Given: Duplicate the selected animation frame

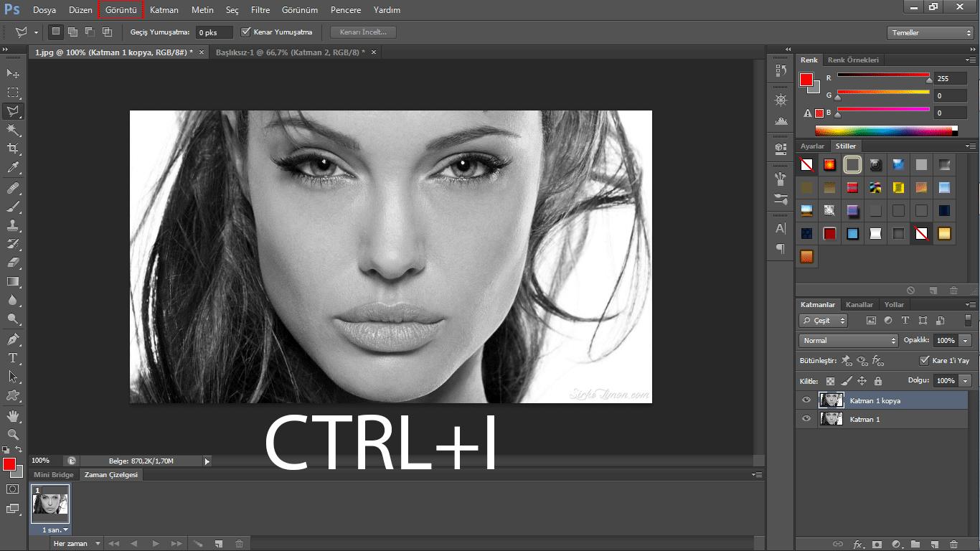Looking at the screenshot, I should [x=219, y=544].
